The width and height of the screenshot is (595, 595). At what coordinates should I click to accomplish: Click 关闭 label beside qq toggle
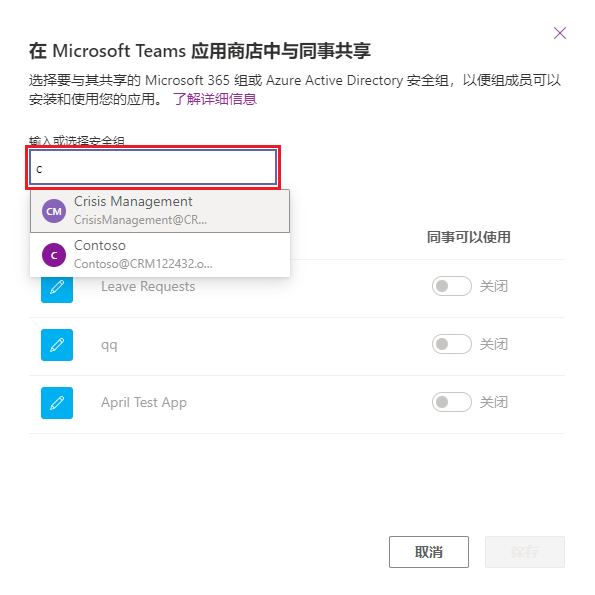coord(494,344)
